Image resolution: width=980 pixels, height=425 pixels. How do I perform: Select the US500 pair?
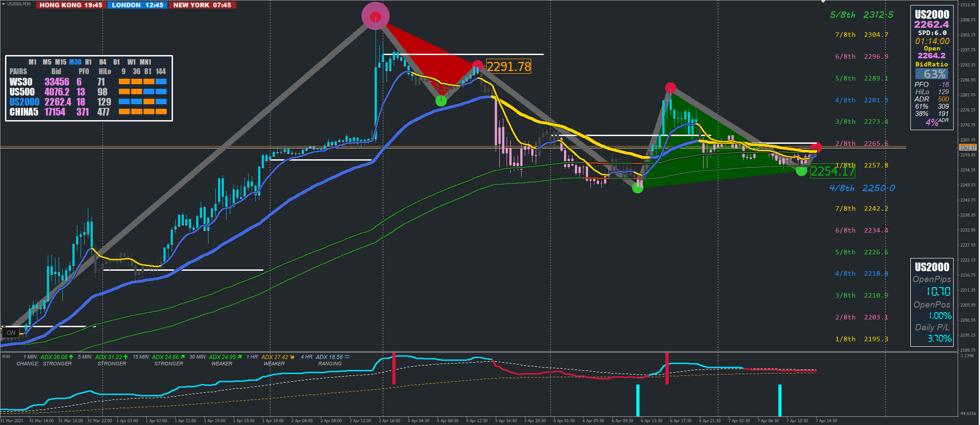(x=22, y=92)
